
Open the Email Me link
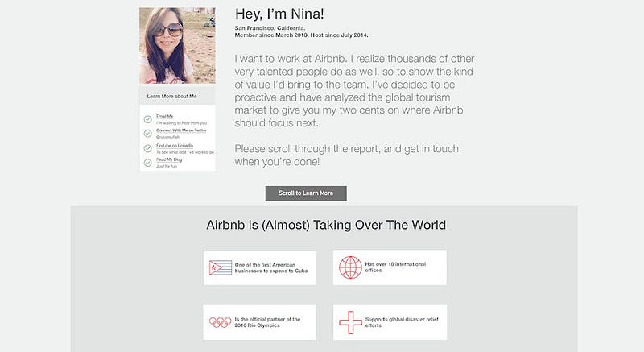pyautogui.click(x=165, y=116)
